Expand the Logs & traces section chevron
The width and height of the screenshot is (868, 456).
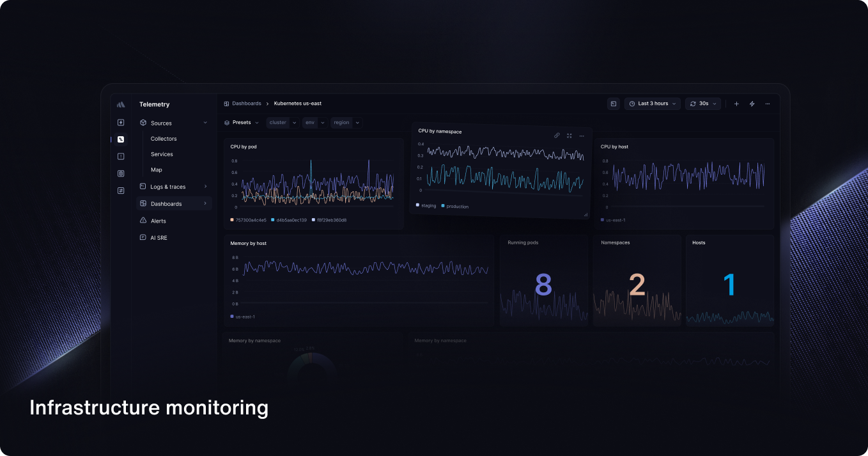tap(205, 186)
